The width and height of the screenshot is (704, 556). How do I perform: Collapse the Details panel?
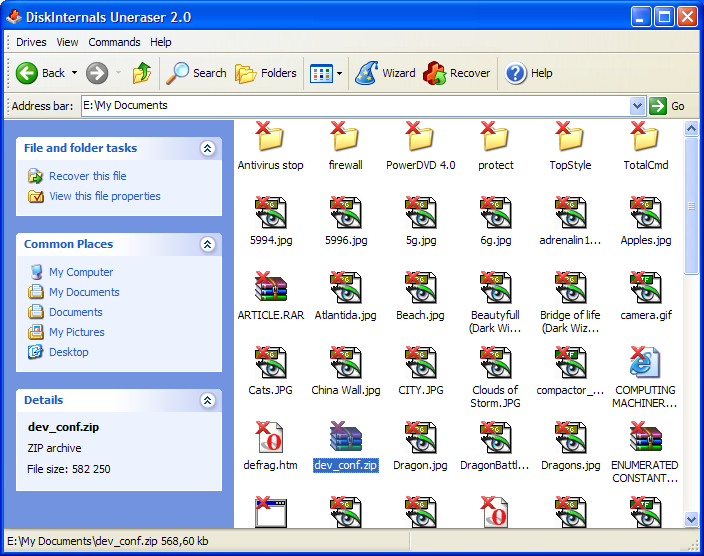(207, 400)
